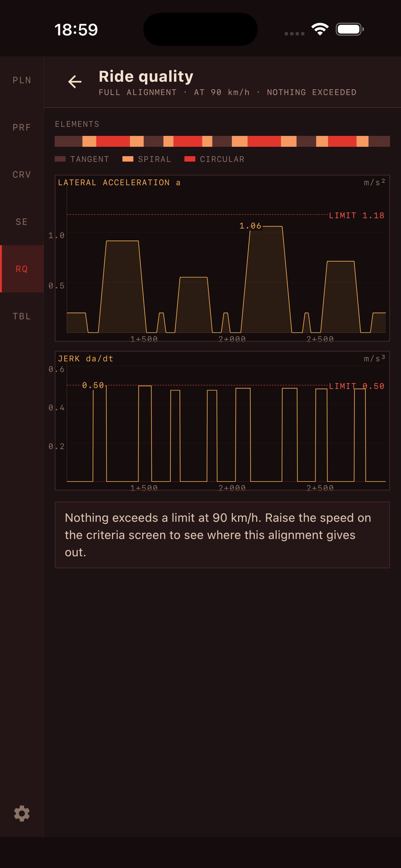Viewport: 401px width, 868px height.
Task: Tap the '2+000' station label on jerk chart
Action: (x=232, y=487)
